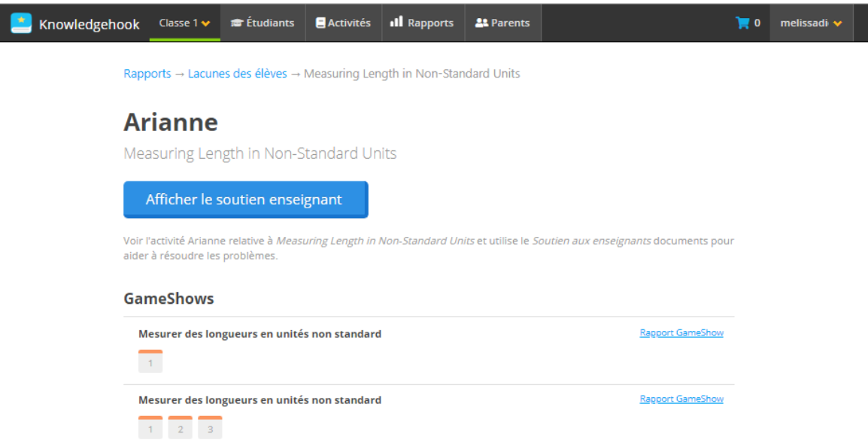Open the Rapports breadcrumb link

(147, 74)
